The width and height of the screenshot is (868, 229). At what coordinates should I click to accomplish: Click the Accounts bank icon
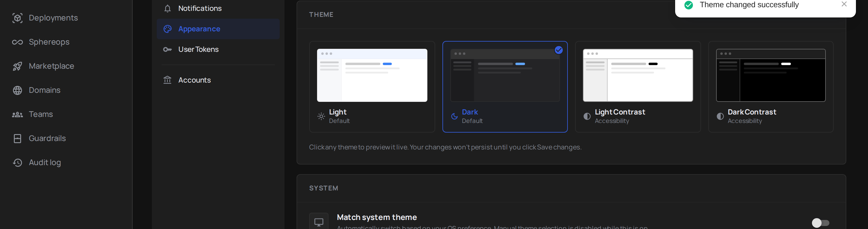(168, 80)
